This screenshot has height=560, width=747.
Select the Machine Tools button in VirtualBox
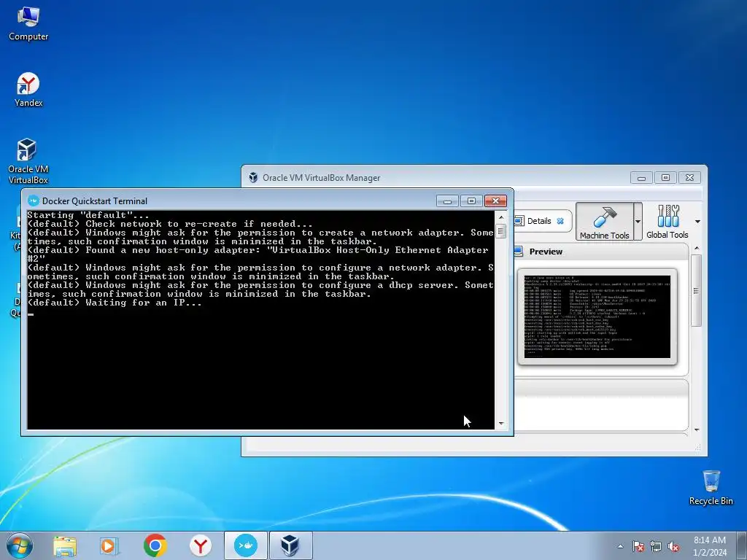605,222
